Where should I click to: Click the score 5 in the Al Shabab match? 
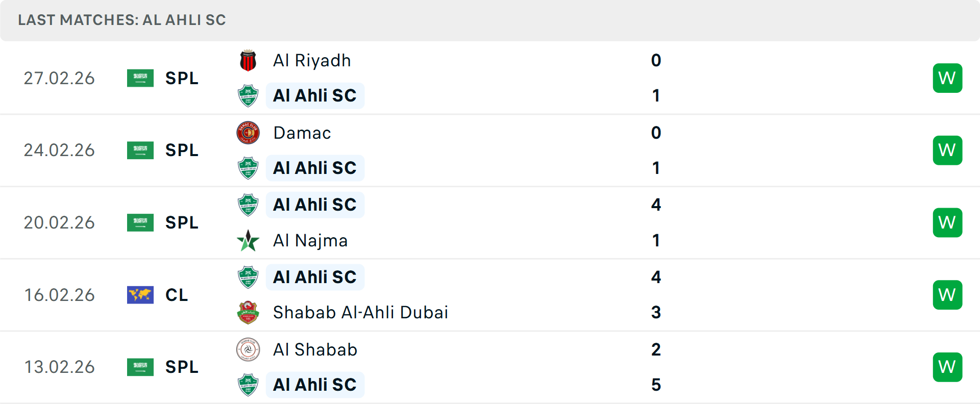[x=656, y=385]
